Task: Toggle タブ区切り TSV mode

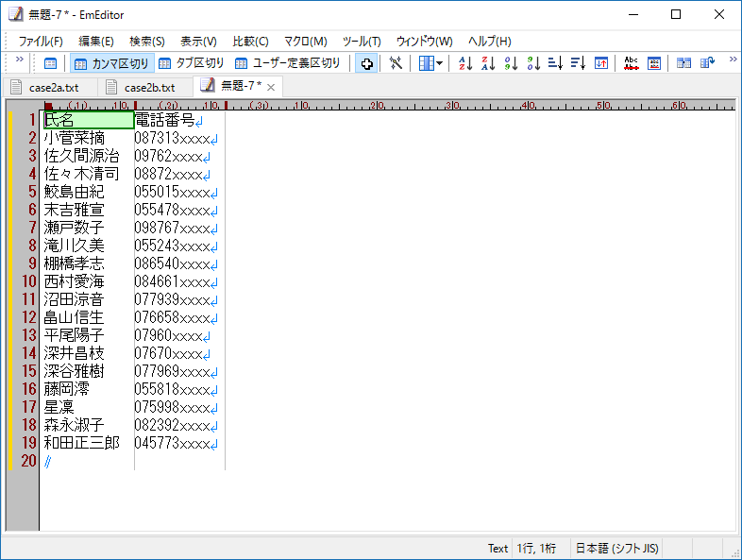Action: pos(192,63)
